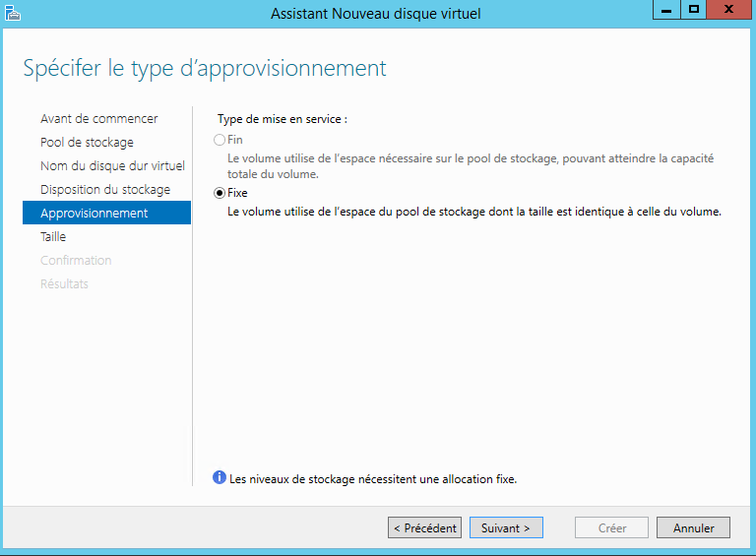Click the Fin description about pool capacity
The image size is (756, 556).
coord(471,166)
